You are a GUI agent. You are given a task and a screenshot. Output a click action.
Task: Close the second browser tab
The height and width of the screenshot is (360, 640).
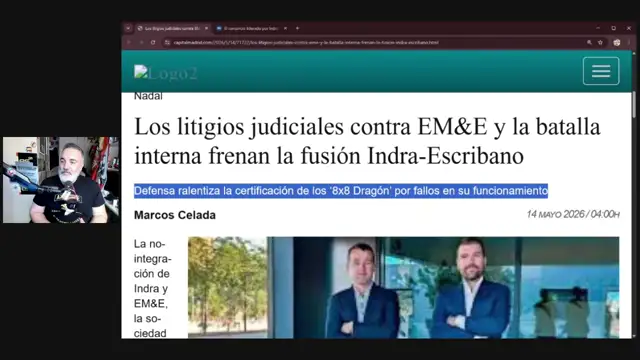point(285,28)
